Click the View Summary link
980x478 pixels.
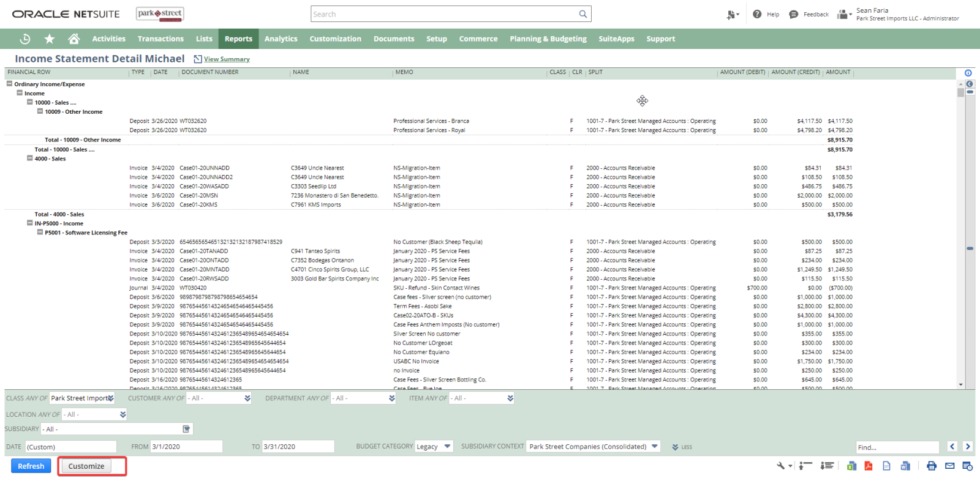[227, 59]
